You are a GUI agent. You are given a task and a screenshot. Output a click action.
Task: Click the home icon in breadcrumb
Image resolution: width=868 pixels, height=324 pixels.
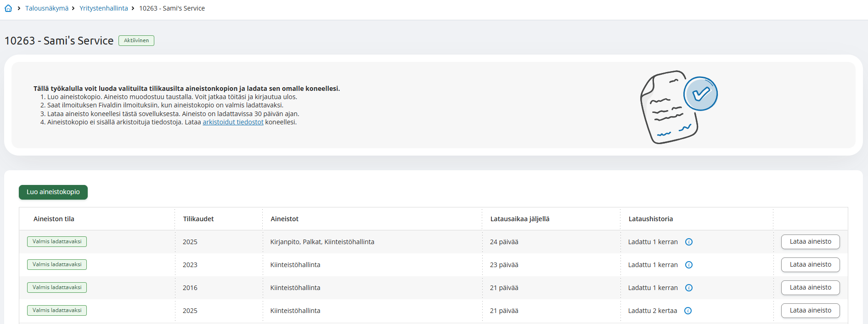[x=8, y=8]
